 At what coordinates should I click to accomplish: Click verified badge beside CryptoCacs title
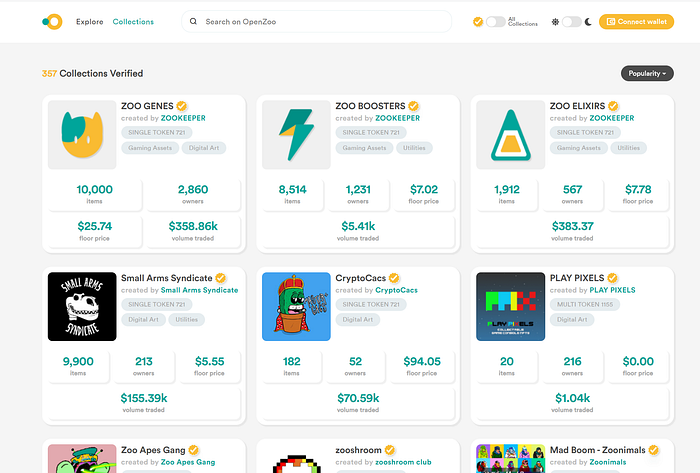[394, 278]
